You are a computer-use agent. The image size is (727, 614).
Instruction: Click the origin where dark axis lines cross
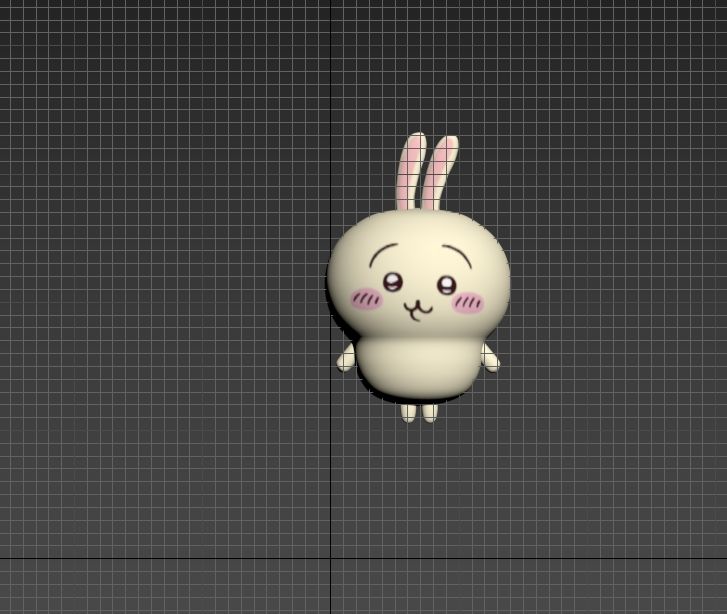click(332, 558)
